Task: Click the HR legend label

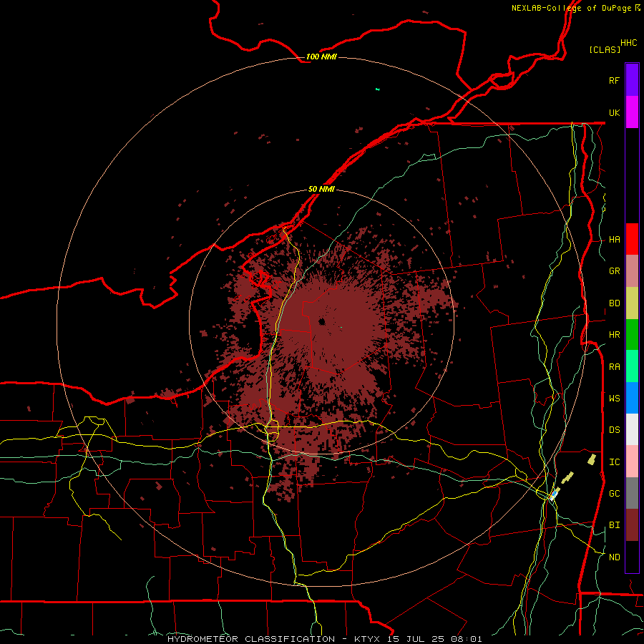Action: [x=614, y=335]
